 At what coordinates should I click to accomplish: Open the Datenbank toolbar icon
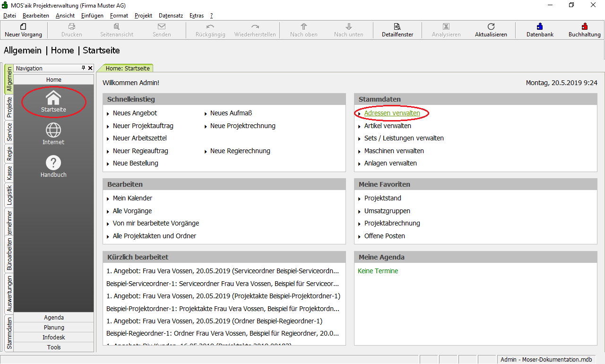click(x=540, y=27)
